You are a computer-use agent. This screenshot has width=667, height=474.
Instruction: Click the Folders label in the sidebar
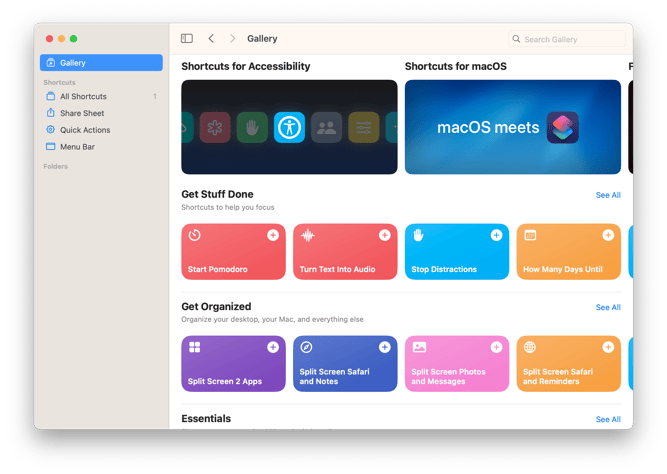coord(55,166)
